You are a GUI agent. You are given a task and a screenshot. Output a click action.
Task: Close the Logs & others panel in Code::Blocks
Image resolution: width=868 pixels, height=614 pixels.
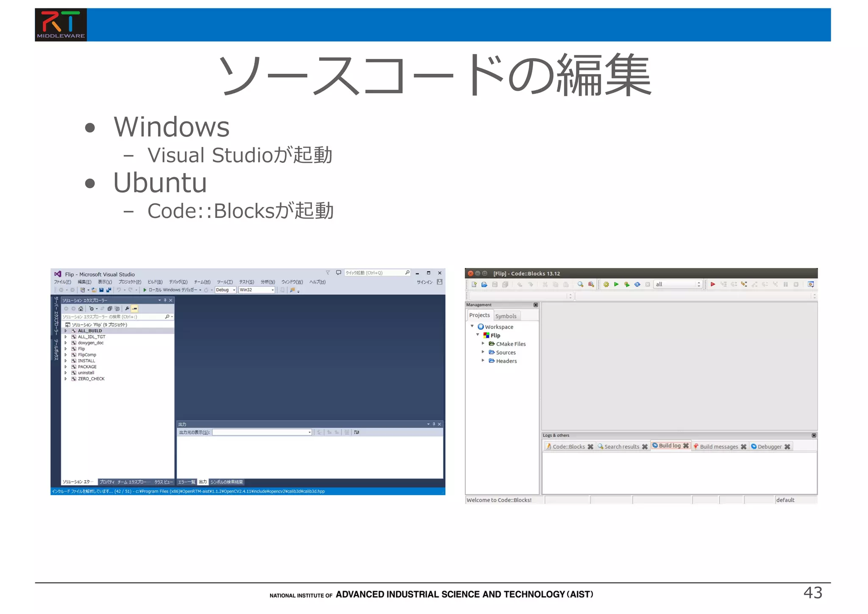point(814,435)
